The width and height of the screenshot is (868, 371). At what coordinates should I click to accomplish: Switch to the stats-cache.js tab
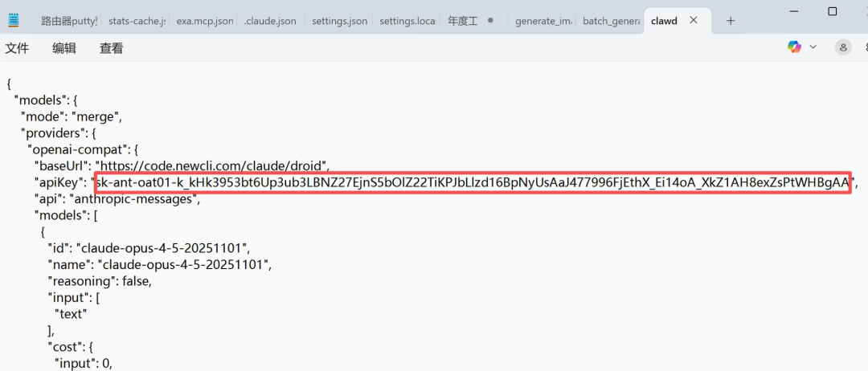[x=137, y=21]
